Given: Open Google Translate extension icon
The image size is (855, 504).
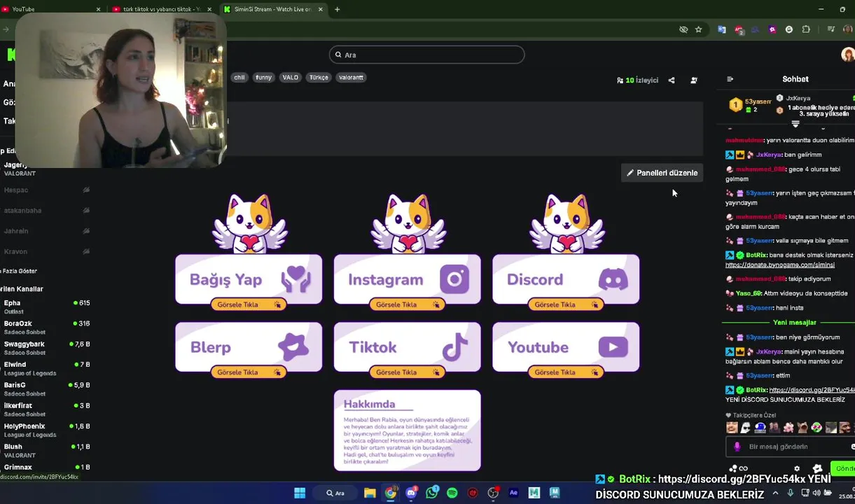Looking at the screenshot, I should pyautogui.click(x=721, y=29).
